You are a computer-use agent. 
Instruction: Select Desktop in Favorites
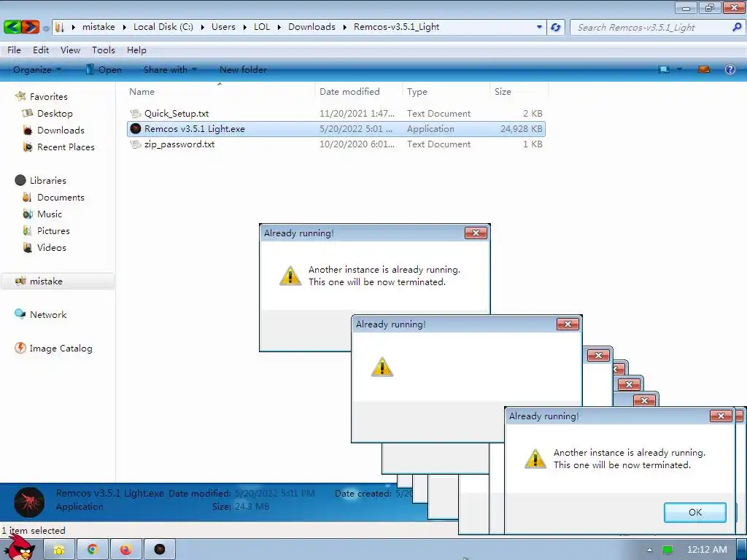click(55, 113)
